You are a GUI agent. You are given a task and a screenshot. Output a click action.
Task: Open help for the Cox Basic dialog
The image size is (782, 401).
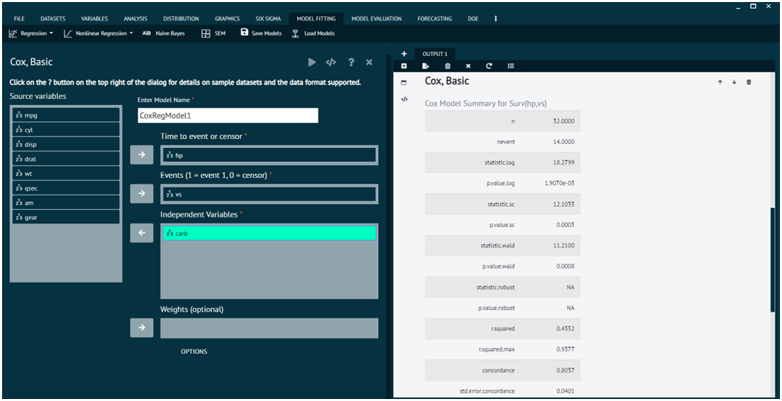(351, 62)
